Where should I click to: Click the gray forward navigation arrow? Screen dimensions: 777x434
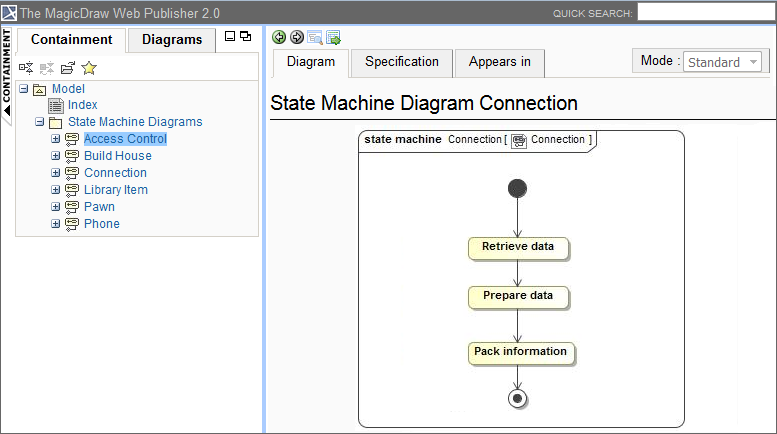click(297, 37)
